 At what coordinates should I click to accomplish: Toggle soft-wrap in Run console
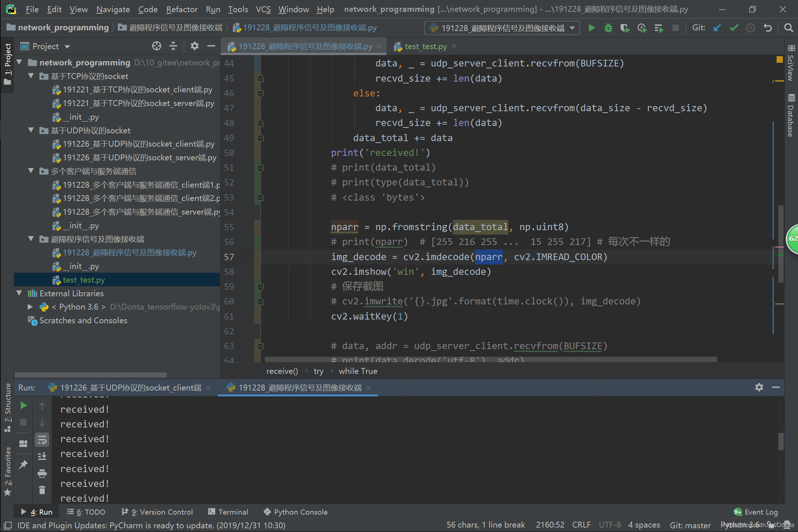pyautogui.click(x=42, y=440)
